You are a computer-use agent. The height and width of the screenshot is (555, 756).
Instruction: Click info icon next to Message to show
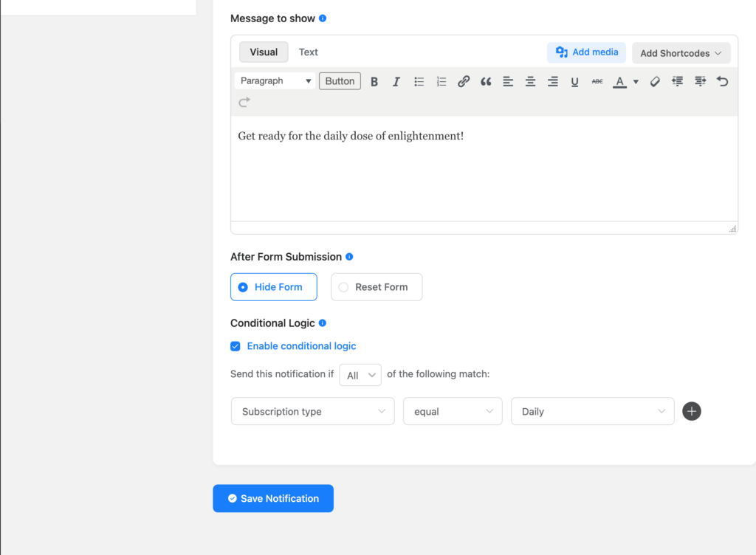click(323, 18)
